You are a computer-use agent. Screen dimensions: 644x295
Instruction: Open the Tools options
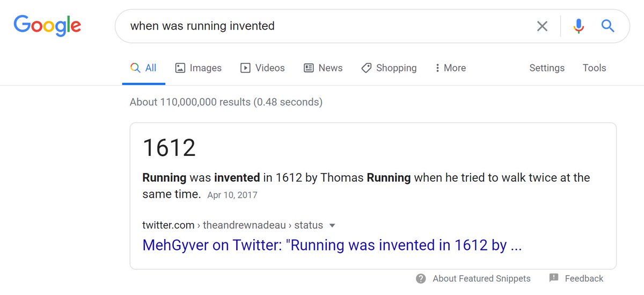pyautogui.click(x=594, y=68)
